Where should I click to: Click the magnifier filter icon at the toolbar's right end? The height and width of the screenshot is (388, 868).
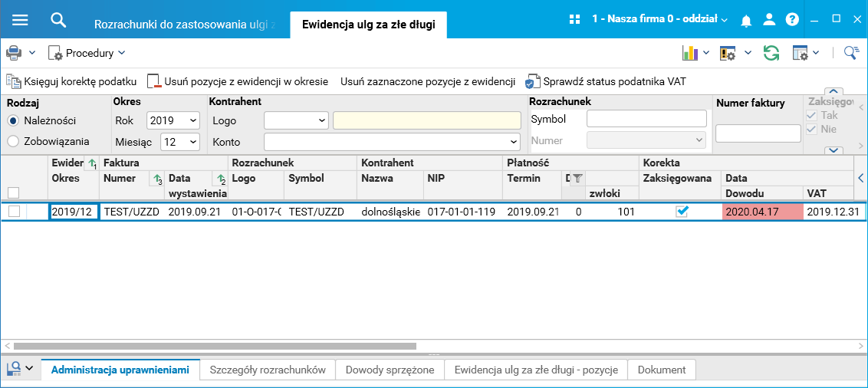(x=850, y=53)
